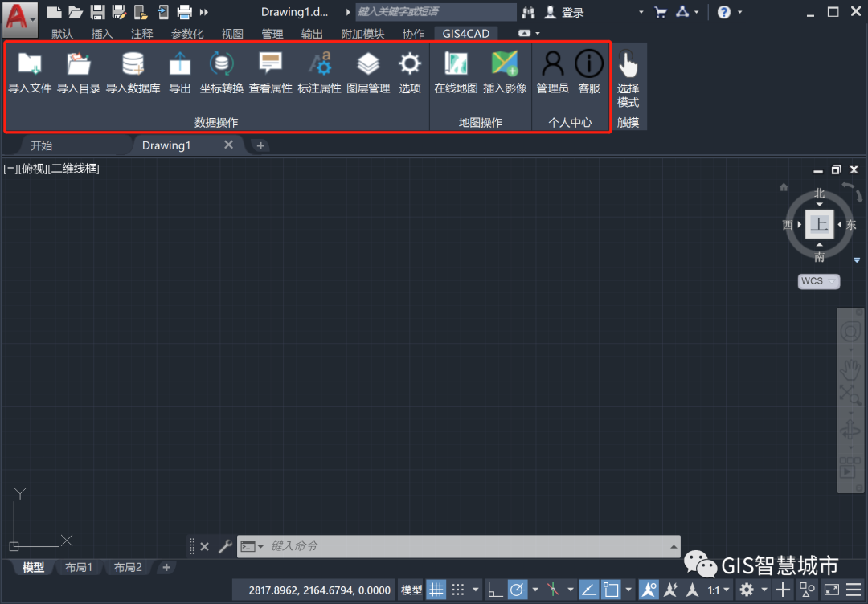Launch the 在线地图 online map tool
Image resolution: width=868 pixels, height=604 pixels.
click(456, 72)
